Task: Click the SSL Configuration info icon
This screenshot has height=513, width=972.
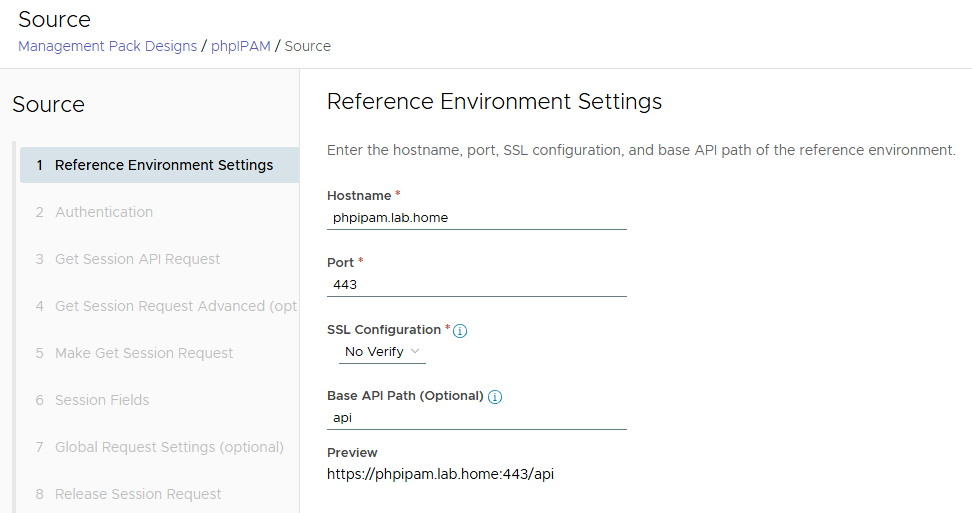Action: [x=461, y=331]
